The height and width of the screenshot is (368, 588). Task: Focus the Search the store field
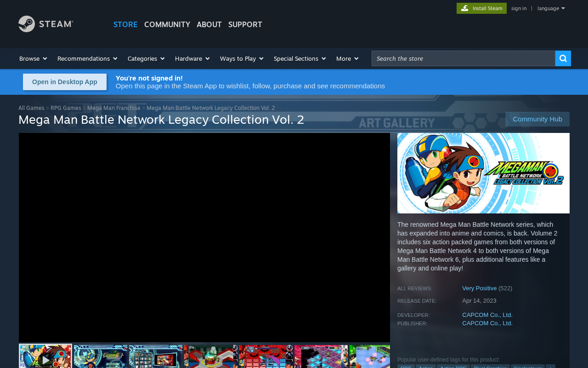tap(464, 58)
